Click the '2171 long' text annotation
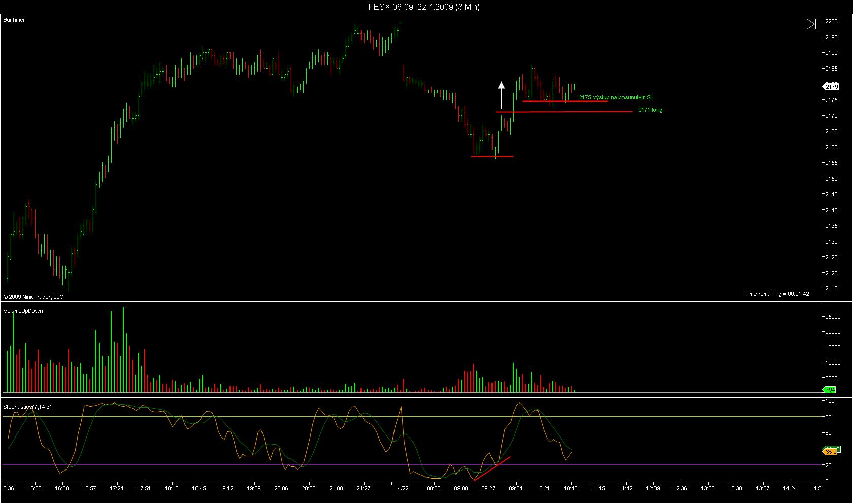 click(x=650, y=110)
